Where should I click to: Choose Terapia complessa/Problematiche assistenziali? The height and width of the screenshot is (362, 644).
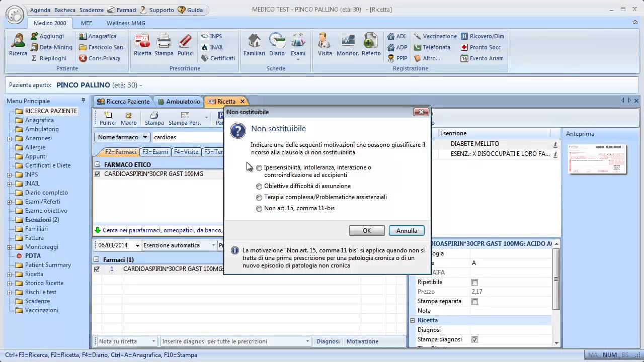pyautogui.click(x=259, y=198)
